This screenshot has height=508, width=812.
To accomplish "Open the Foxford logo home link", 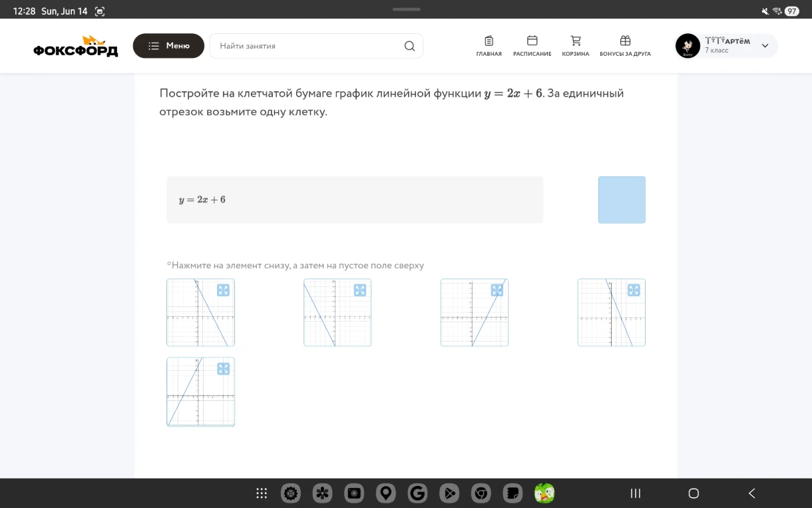I will pos(75,46).
